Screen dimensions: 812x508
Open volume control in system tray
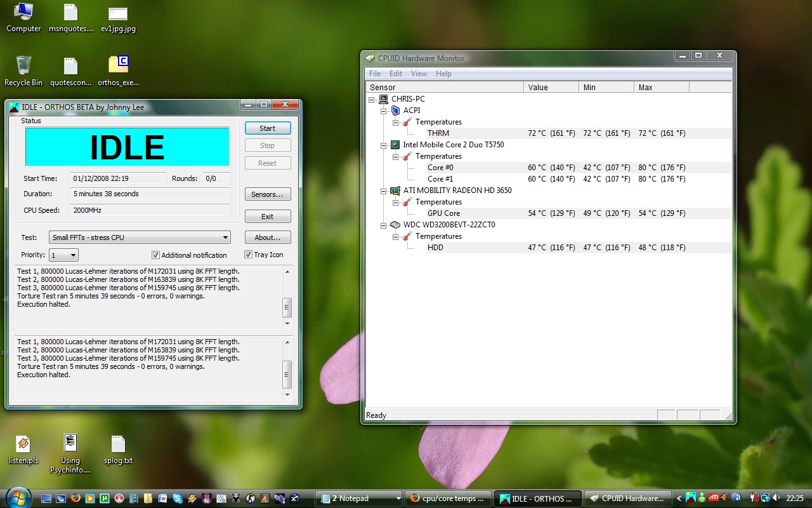pos(775,497)
